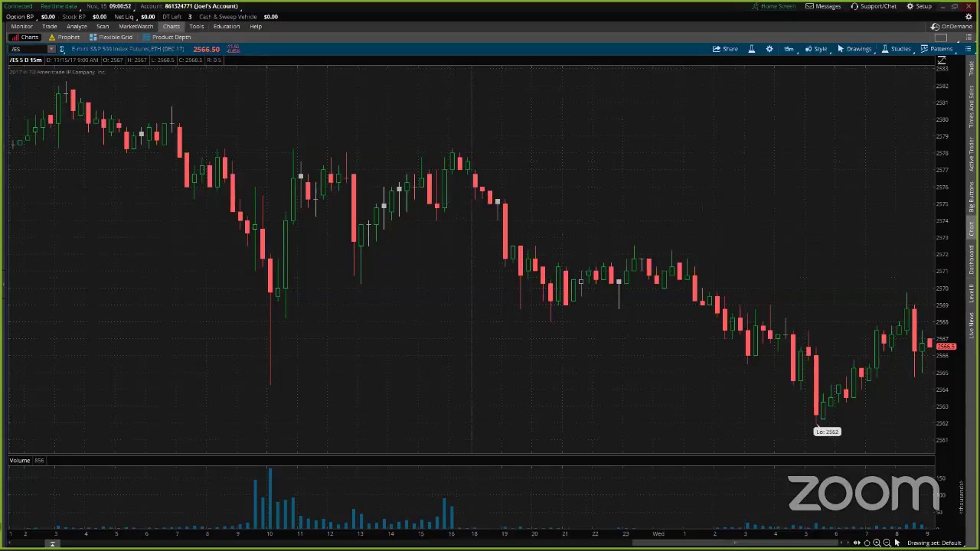
Task: Open the Drawings dropdown
Action: coord(854,49)
